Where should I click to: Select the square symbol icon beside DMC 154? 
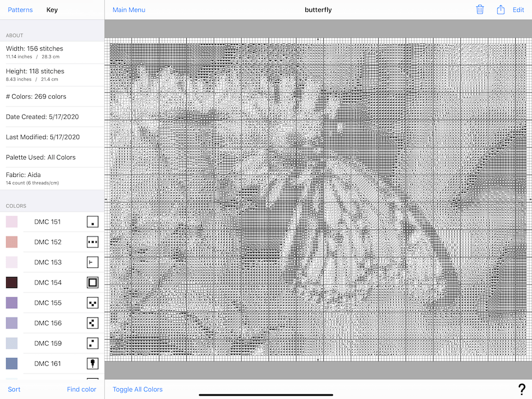tap(93, 282)
